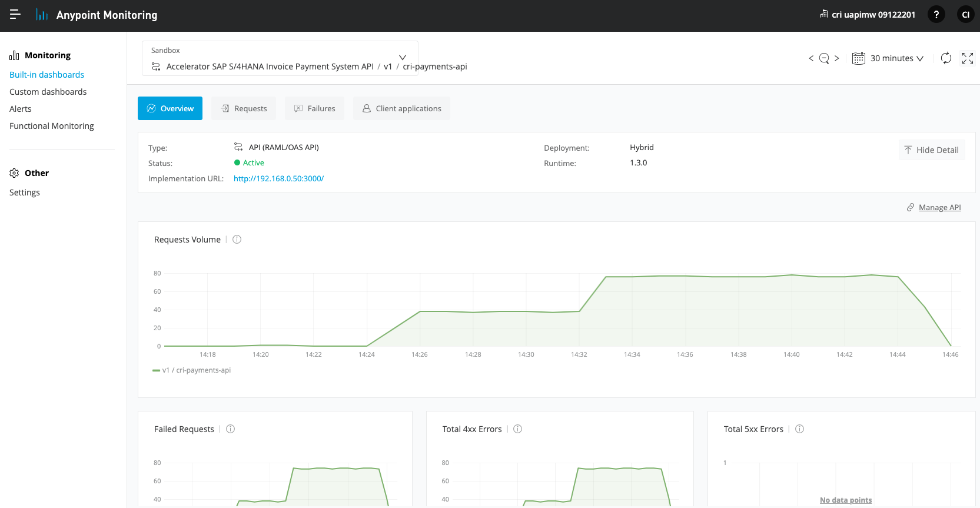Switch to the Client applications tab
This screenshot has width=980, height=508.
(x=401, y=108)
